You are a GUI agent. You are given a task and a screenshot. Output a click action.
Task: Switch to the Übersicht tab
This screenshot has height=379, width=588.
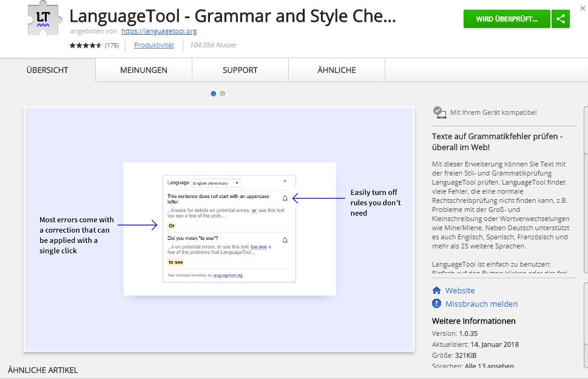[47, 70]
